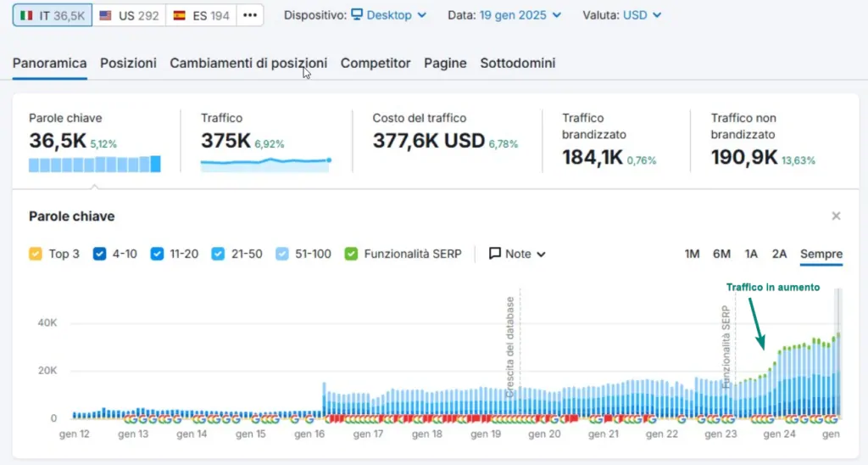Click the 5,12% keywords change percentage
The width and height of the screenshot is (868, 465).
click(x=103, y=144)
